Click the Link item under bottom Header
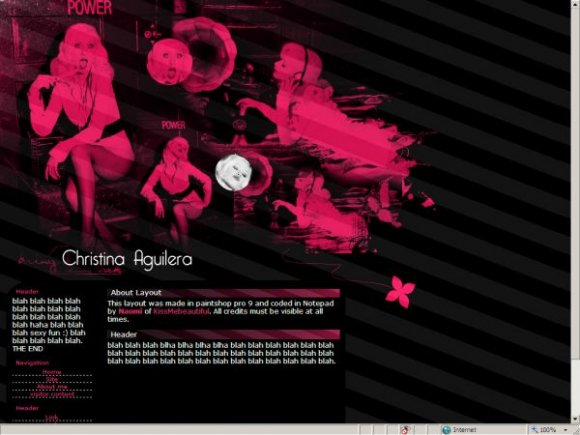Screen dimensions: 580x435 tap(52, 417)
